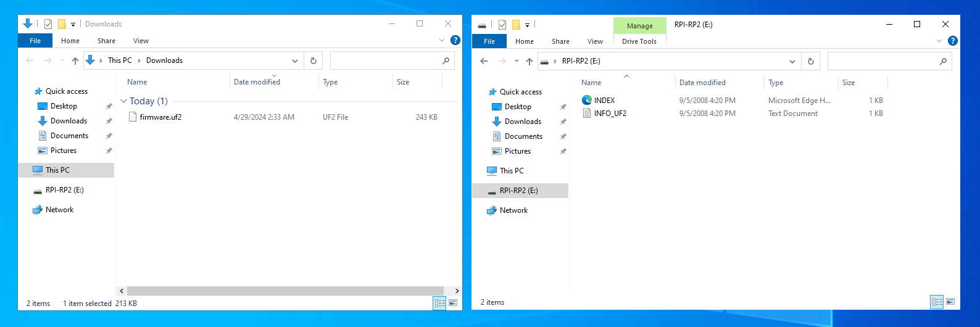Go up one level in RPI-RP2 window
The height and width of the screenshot is (327, 980).
[529, 61]
